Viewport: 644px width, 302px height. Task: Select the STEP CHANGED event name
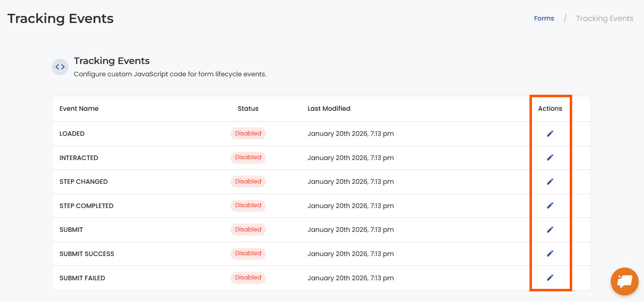[83, 182]
